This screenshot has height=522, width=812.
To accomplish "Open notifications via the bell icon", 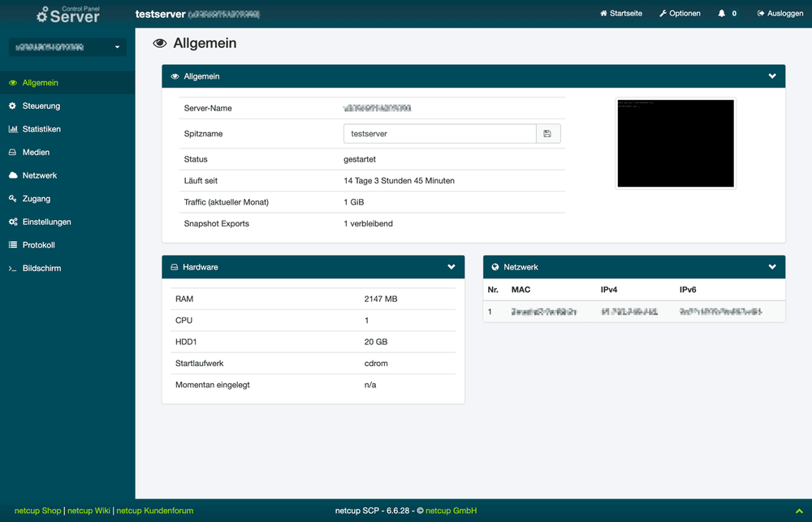I will (722, 13).
